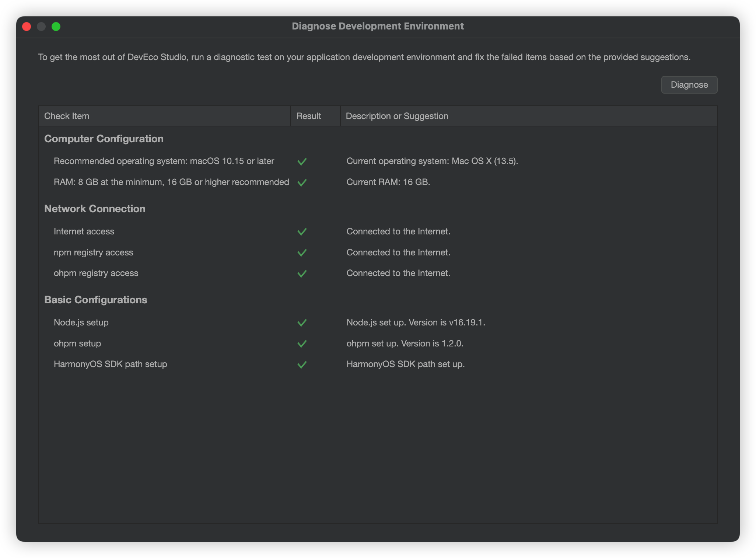The image size is (756, 558).
Task: Click checkmark icon for Node.js setup
Action: click(302, 322)
